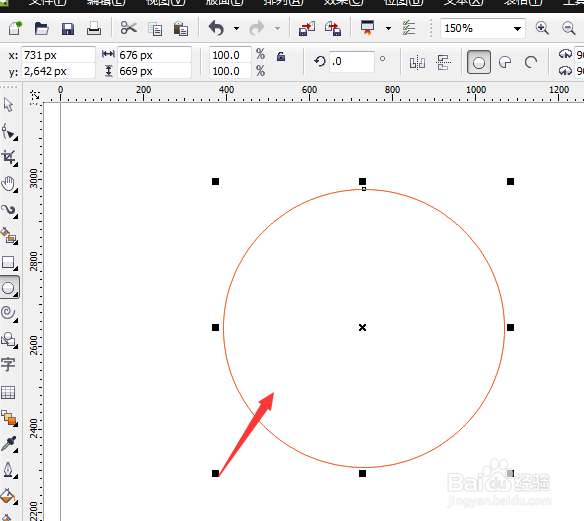Click the Undo arrow button
Screen dimensions: 584x521
tap(216, 28)
